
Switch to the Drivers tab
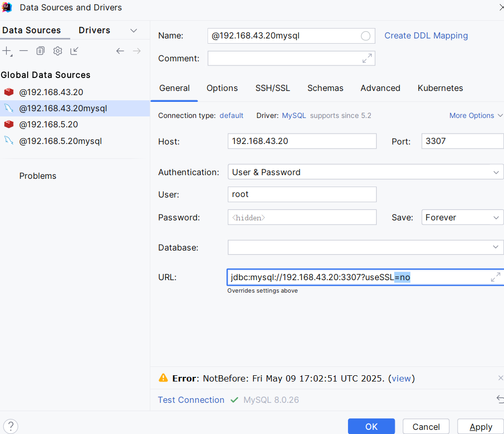94,30
